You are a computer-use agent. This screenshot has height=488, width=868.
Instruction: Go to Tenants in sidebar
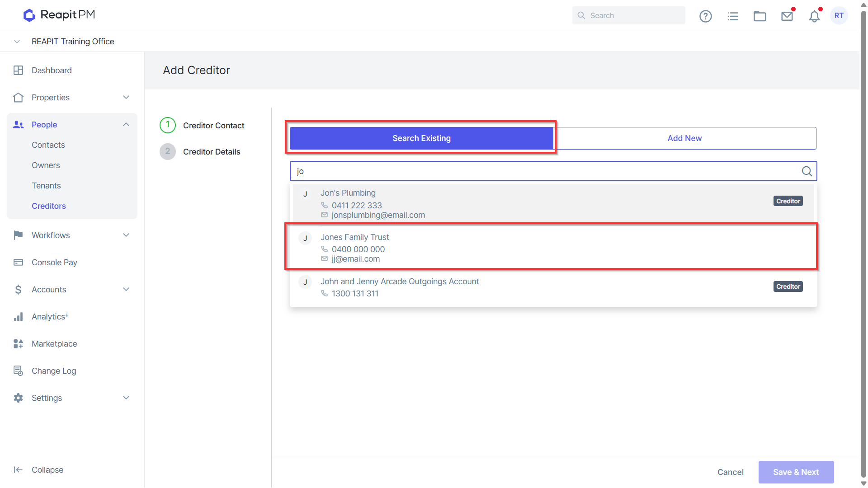tap(46, 186)
